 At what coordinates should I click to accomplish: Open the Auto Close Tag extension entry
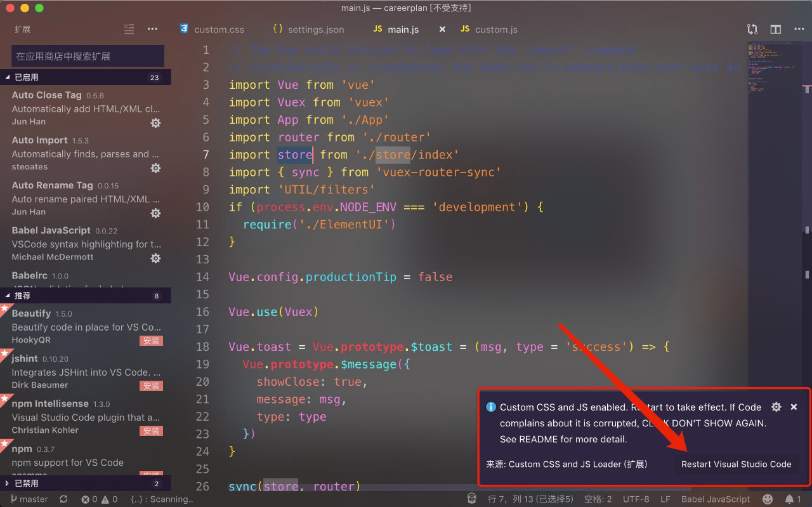pos(86,108)
